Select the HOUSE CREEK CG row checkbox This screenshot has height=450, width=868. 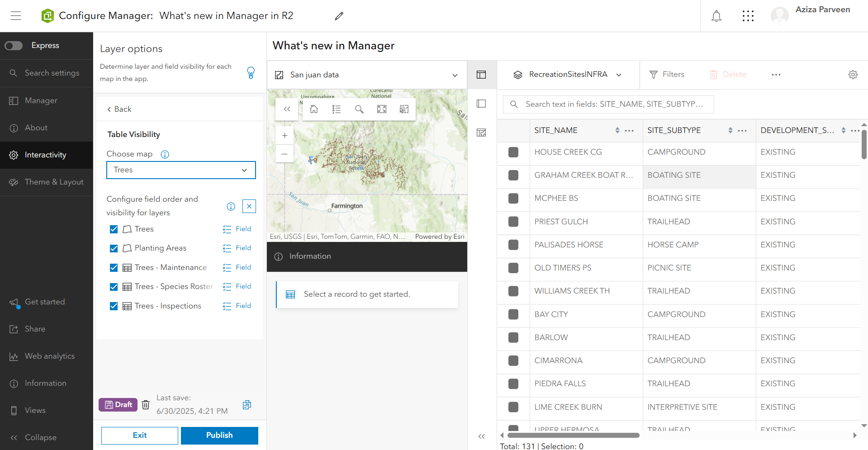click(513, 152)
